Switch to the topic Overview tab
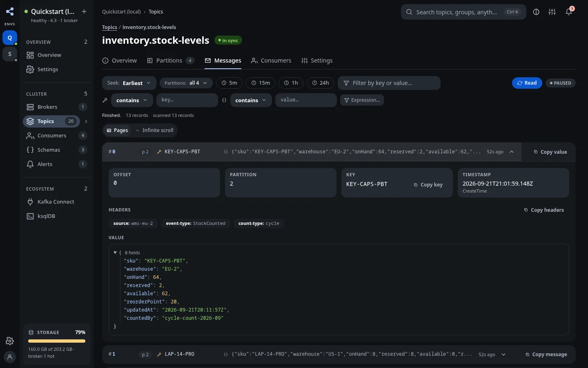Image resolution: width=588 pixels, height=368 pixels. pyautogui.click(x=119, y=61)
